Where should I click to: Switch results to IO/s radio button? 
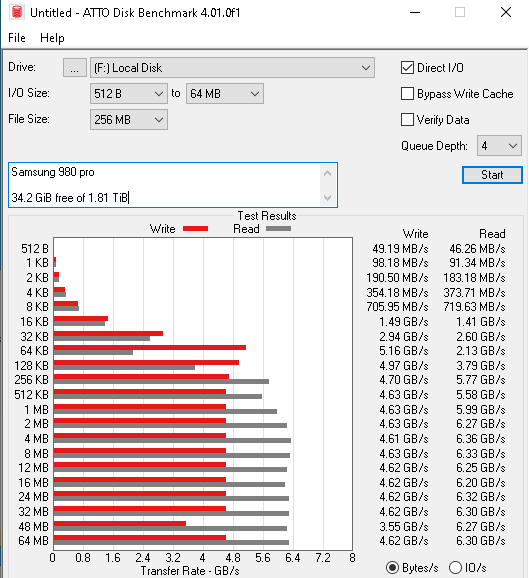(x=455, y=568)
